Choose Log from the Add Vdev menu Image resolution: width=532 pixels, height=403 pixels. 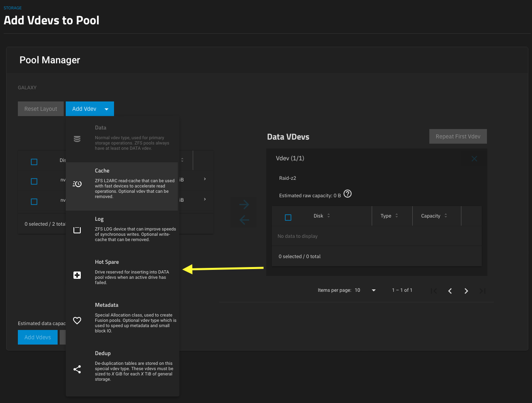point(122,230)
